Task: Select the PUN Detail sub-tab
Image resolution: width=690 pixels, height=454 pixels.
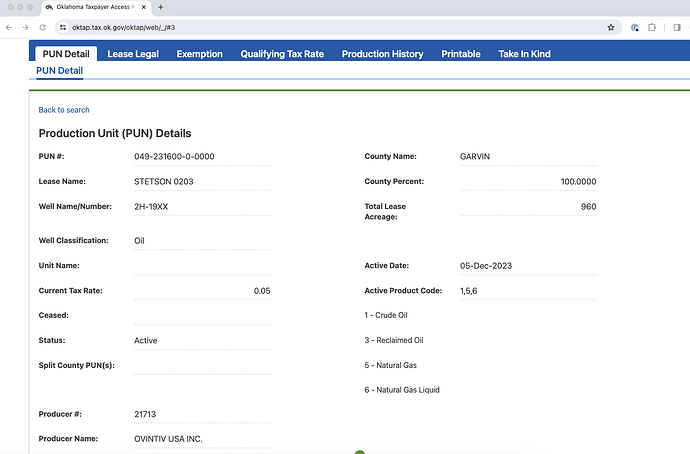Action: point(59,71)
